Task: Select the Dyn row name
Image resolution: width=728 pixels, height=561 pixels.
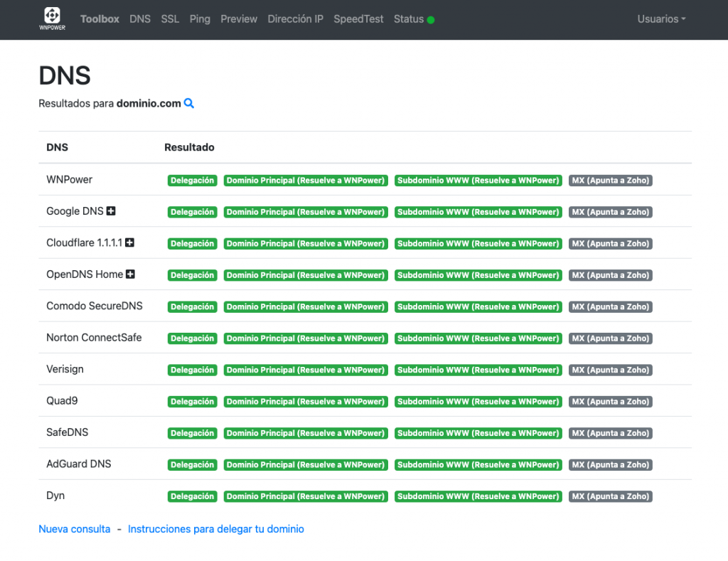Action: click(55, 496)
